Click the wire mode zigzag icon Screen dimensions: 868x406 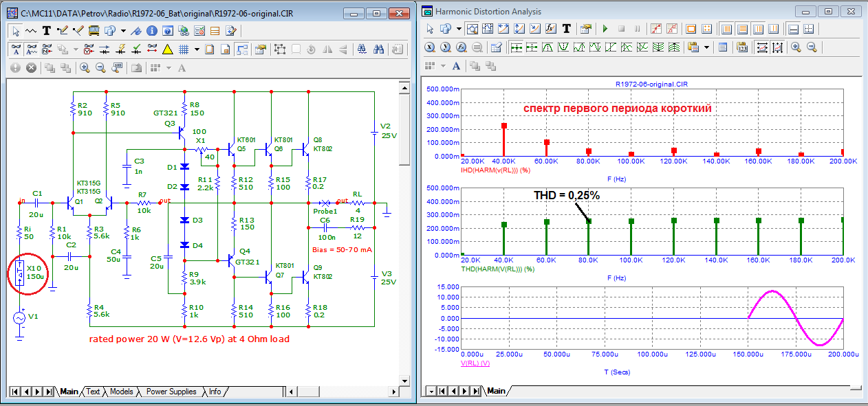click(31, 30)
